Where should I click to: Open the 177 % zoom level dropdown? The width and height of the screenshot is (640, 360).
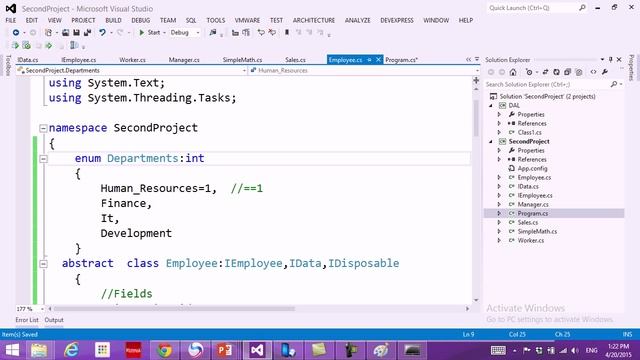pos(42,309)
